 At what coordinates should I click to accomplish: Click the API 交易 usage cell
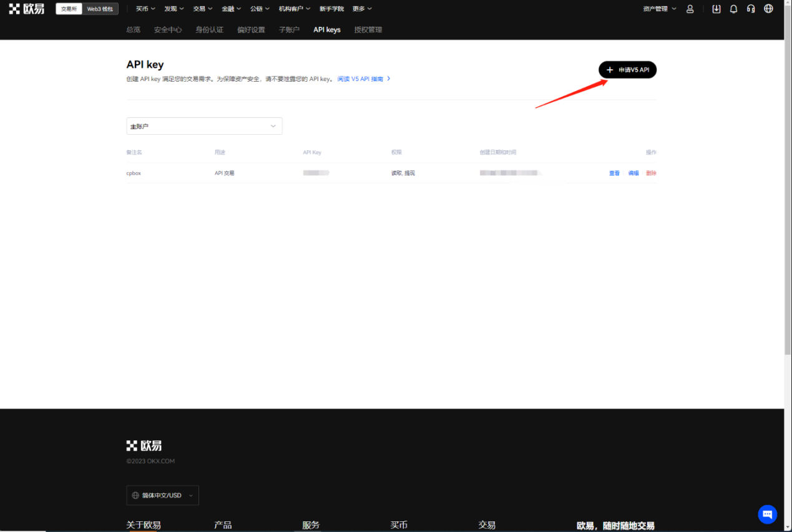tap(225, 173)
